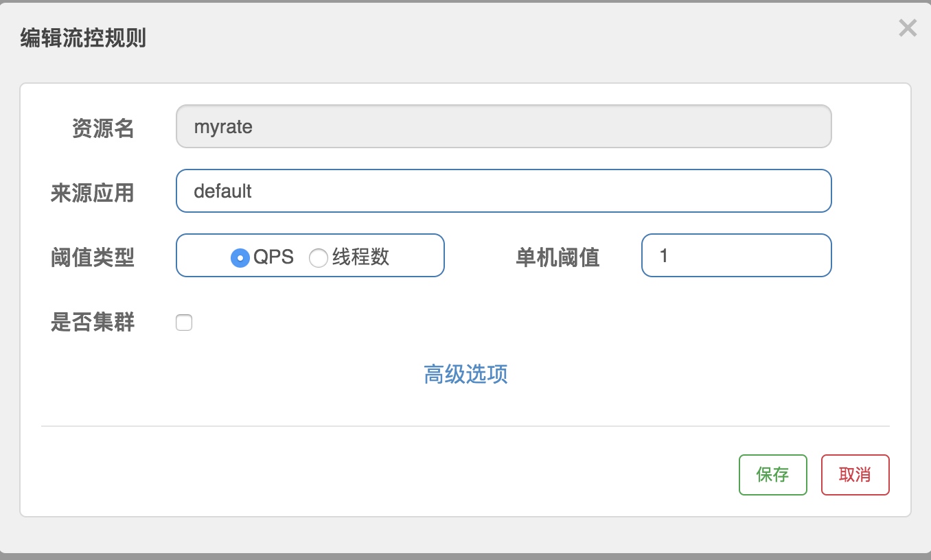The width and height of the screenshot is (931, 560).
Task: Click the disabled 资源名 field showing myrate
Action: 504,126
